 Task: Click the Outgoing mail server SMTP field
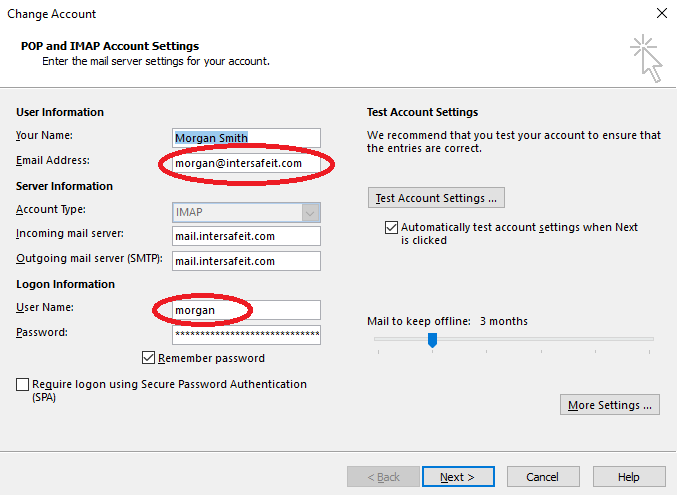(x=246, y=261)
